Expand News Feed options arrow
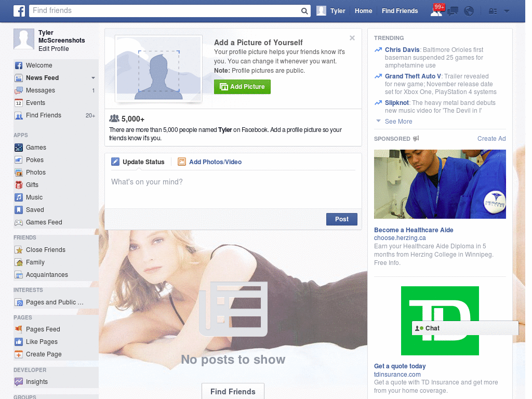The image size is (532, 399). (x=94, y=78)
